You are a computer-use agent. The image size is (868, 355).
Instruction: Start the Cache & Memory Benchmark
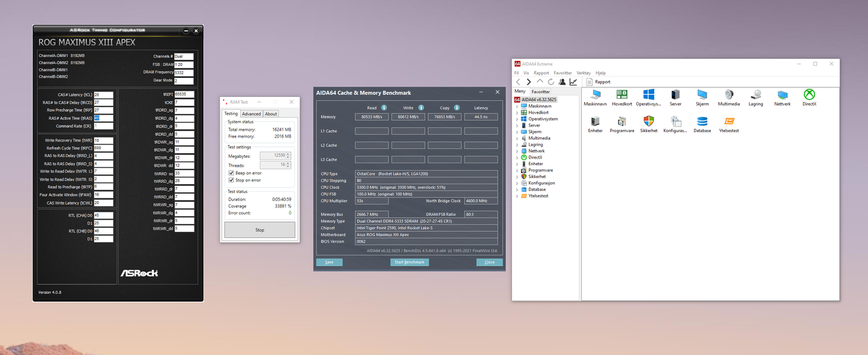pyautogui.click(x=410, y=262)
